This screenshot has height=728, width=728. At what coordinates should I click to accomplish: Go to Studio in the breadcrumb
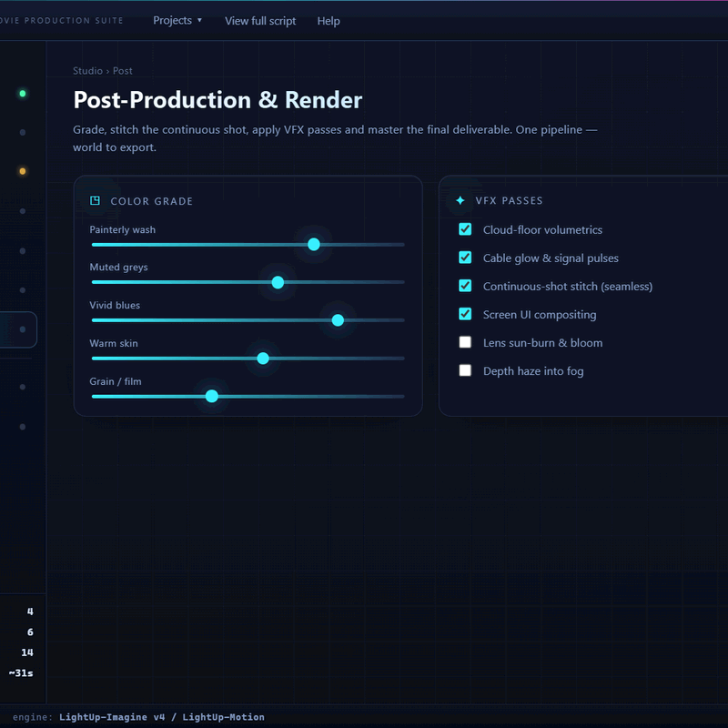(x=87, y=71)
